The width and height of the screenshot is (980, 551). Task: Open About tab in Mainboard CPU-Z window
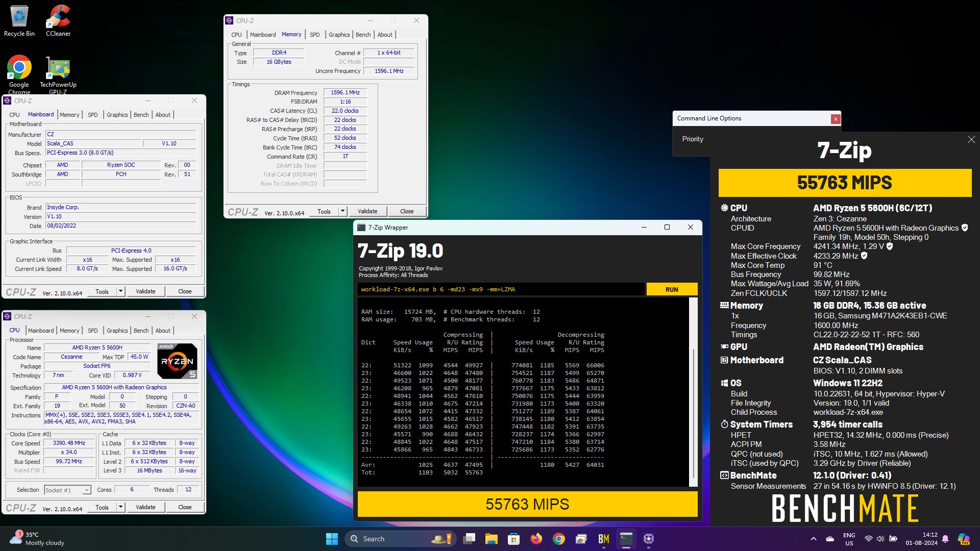coord(163,115)
